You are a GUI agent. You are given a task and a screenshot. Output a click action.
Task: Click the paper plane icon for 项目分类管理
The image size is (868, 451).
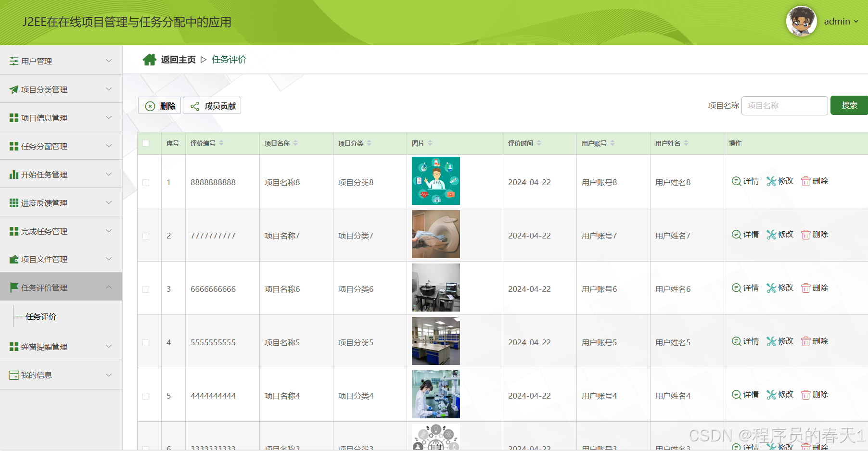[x=14, y=89]
